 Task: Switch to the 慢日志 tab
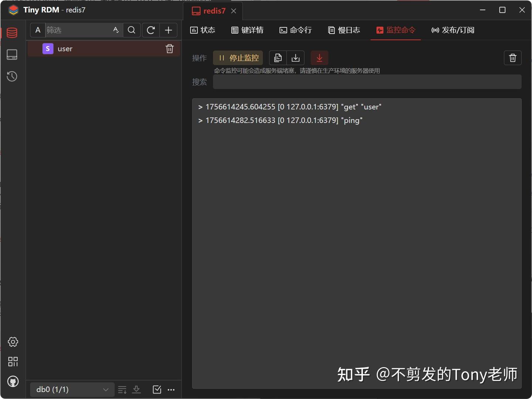(344, 30)
